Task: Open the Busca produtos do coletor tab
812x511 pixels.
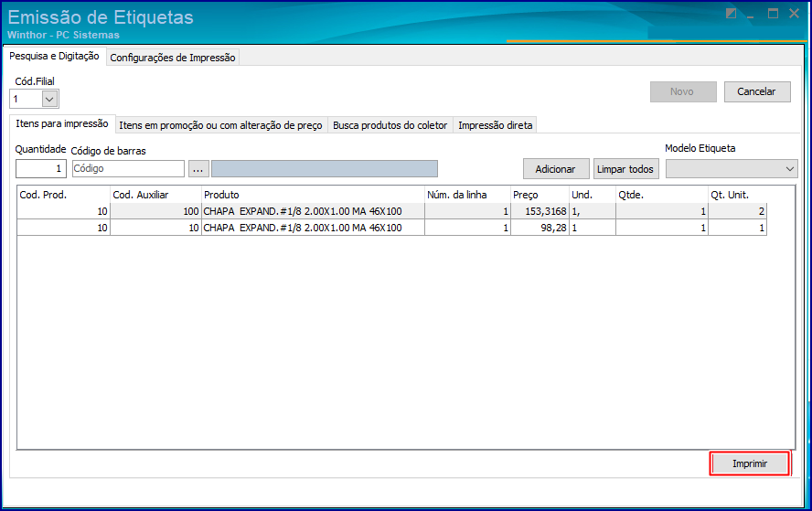Action: click(x=390, y=125)
